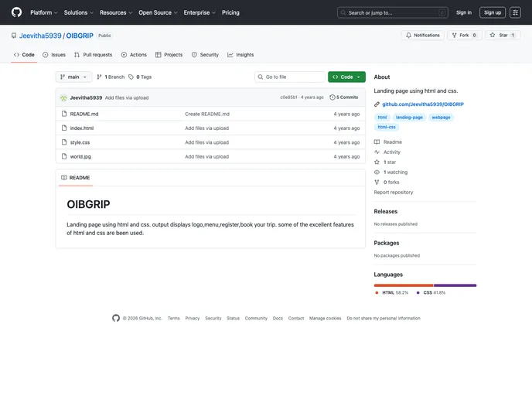The image size is (532, 396).
Task: Switch to the Pull requests tab
Action: pyautogui.click(x=93, y=55)
